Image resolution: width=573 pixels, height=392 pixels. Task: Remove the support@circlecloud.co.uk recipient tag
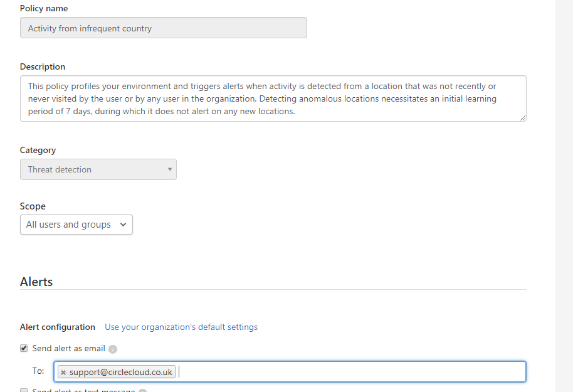(x=63, y=373)
